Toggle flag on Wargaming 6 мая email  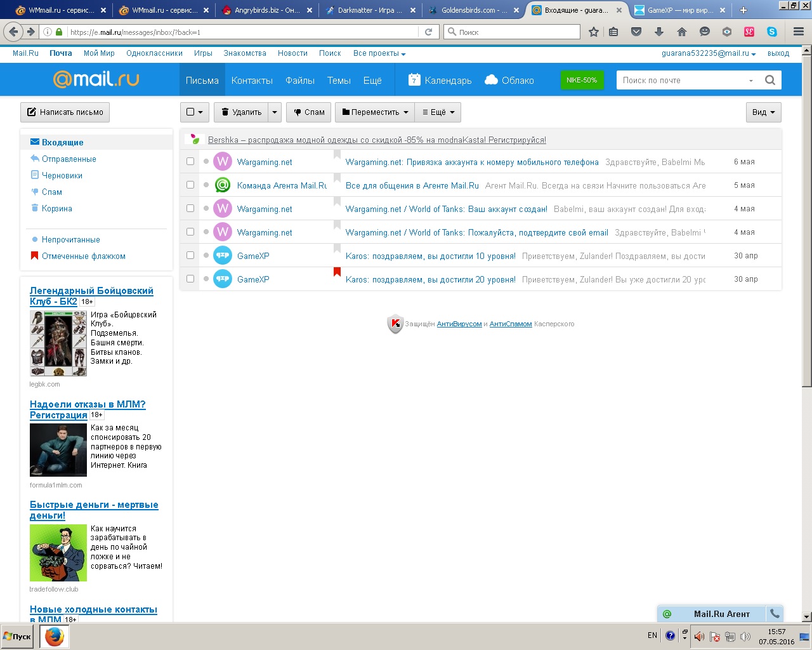337,155
